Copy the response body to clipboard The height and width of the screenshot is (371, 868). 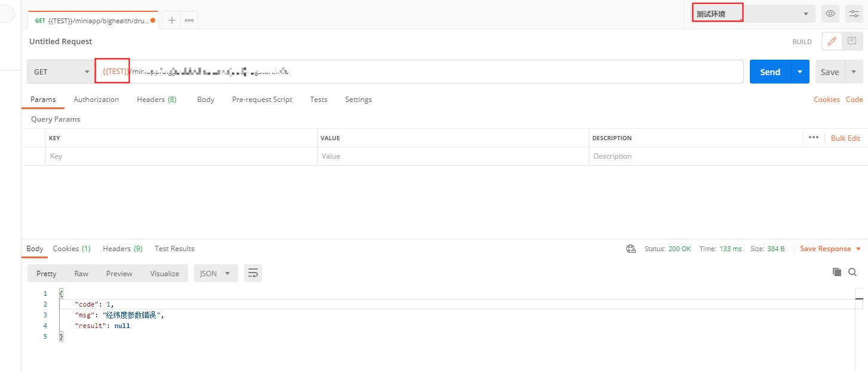pyautogui.click(x=837, y=272)
